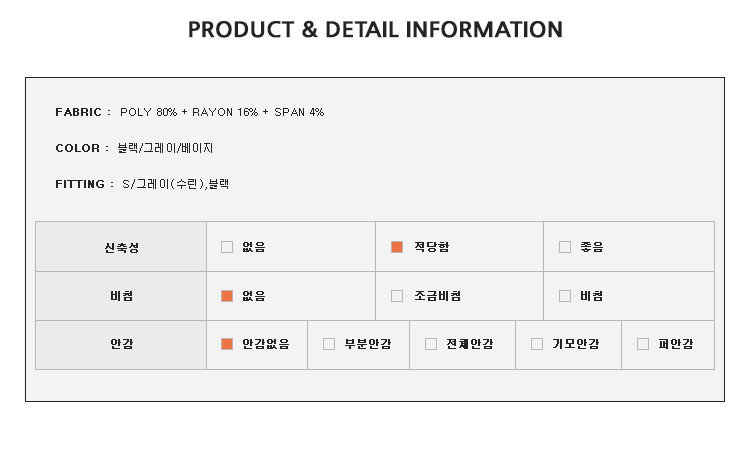Viewport: 750px width, 449px height.
Task: Click the 안감 row header cell
Action: point(121,345)
